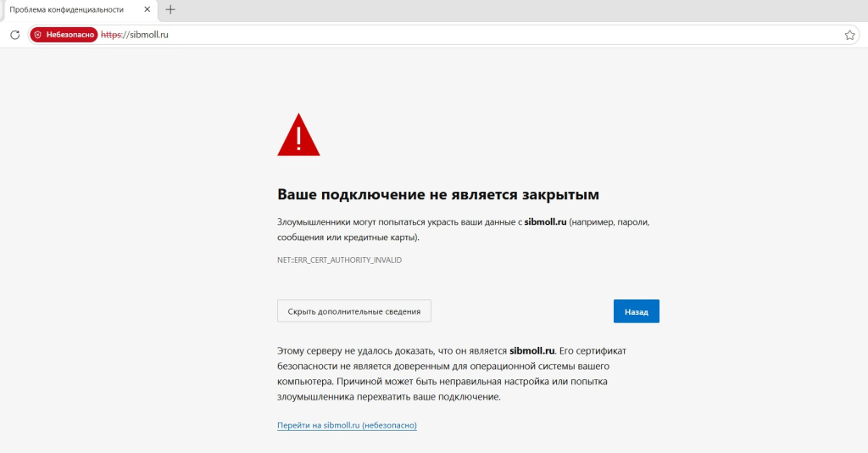Click the heading 'Ваше подключение не является закрытым'
This screenshot has width=868, height=453.
(x=438, y=194)
